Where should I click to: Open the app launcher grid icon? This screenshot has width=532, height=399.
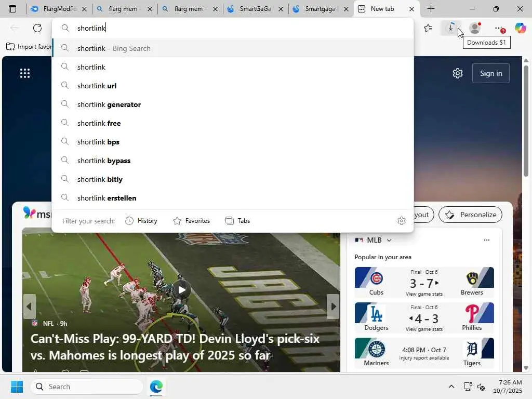25,73
